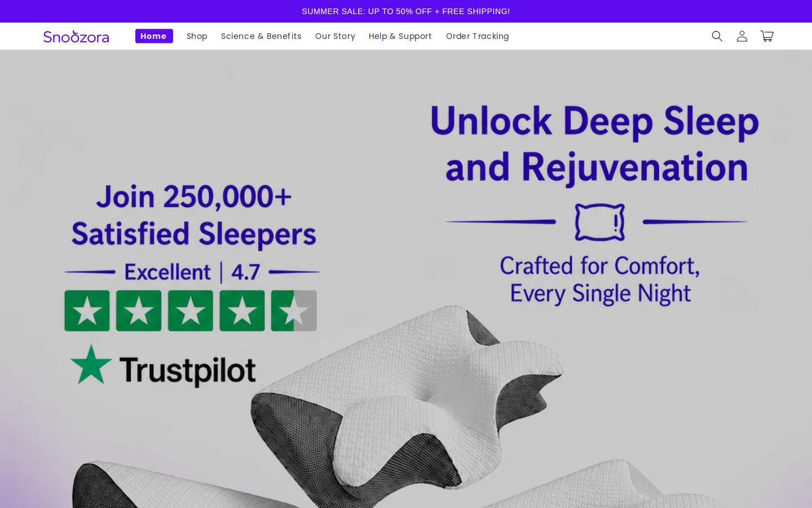The image size is (812, 508).
Task: Click the Trustpilot logo
Action: point(163,367)
